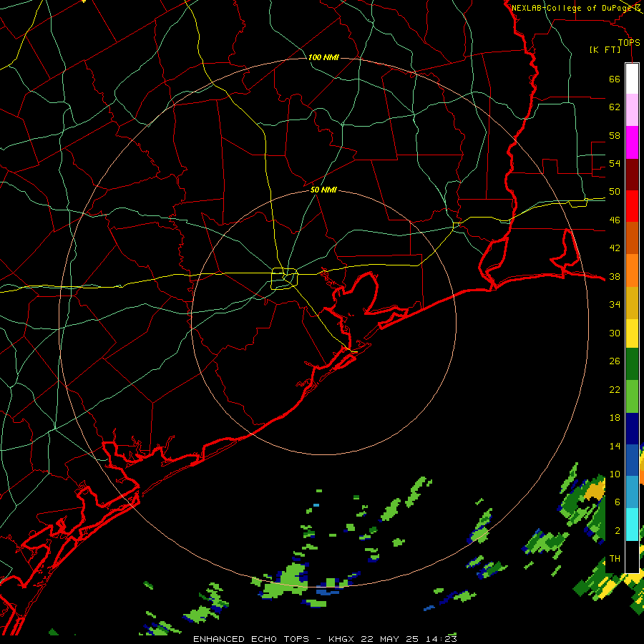Click the '14' legend value
The height and width of the screenshot is (644, 644).
pos(615,446)
